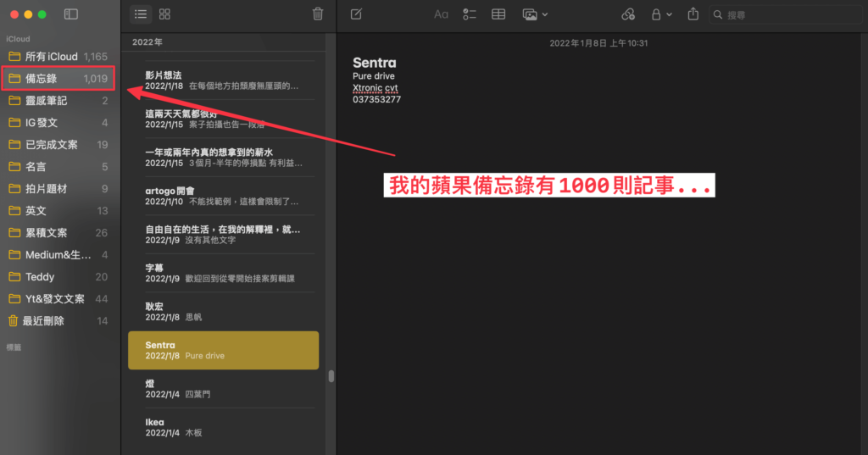Image resolution: width=868 pixels, height=455 pixels.
Task: Open the Aa text format menu
Action: point(441,14)
